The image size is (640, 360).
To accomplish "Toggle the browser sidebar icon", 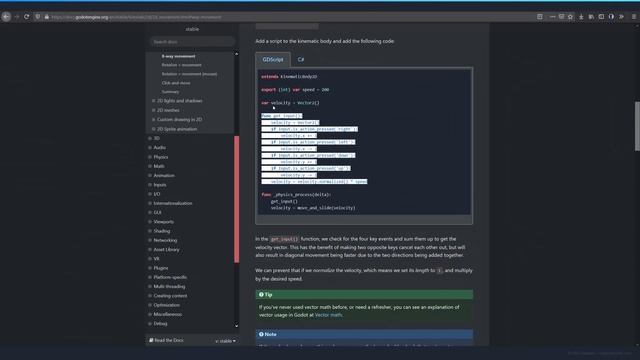I will click(601, 17).
